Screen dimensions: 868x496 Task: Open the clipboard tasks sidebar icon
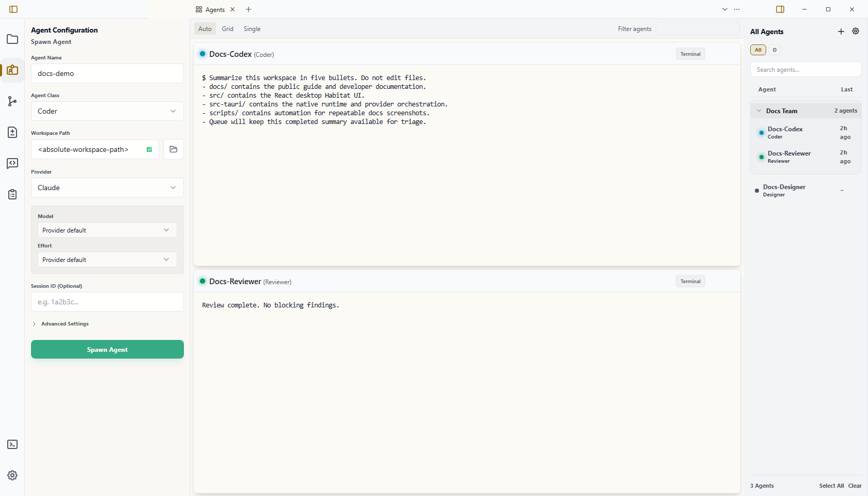[12, 194]
